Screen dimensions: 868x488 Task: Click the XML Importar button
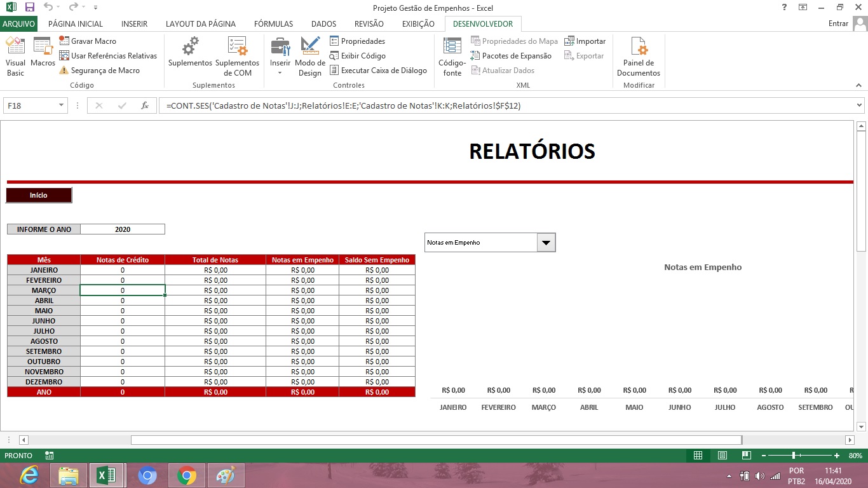pos(585,41)
